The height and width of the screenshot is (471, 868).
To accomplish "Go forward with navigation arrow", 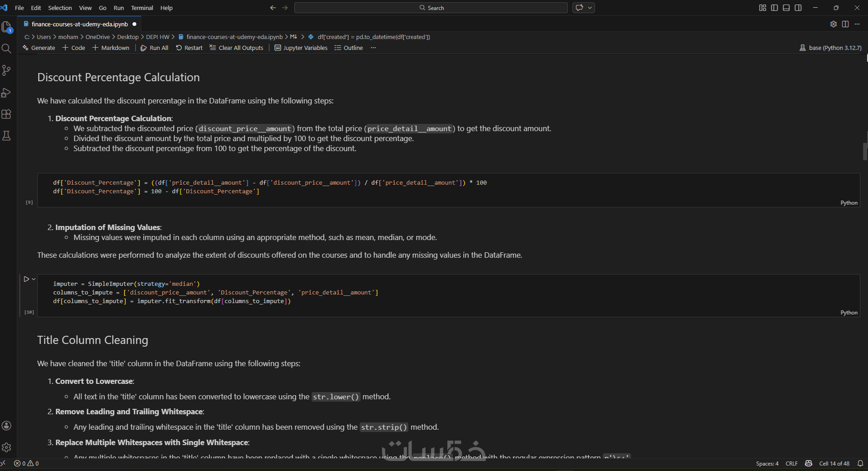I will (x=285, y=8).
